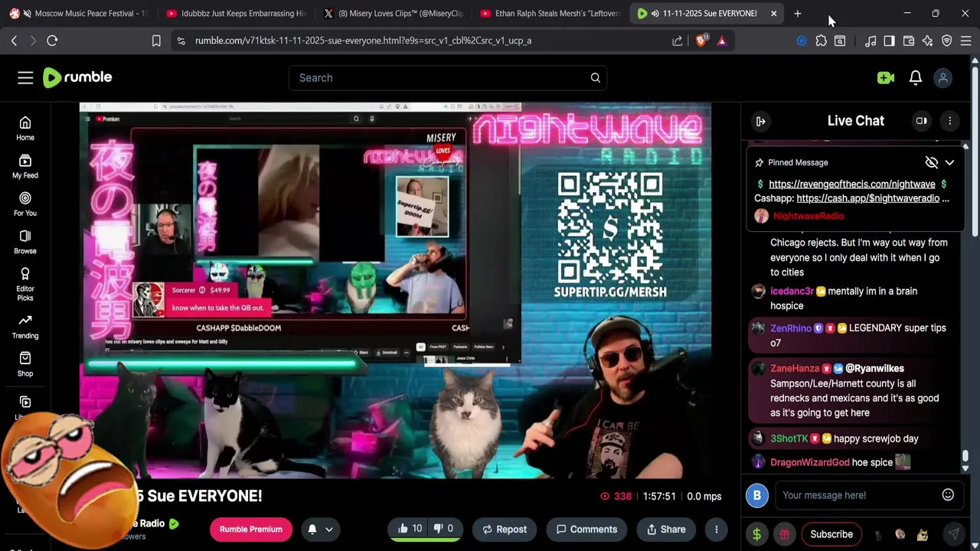The image size is (980, 551).
Task: Focus the Rumble search field
Action: 448,77
